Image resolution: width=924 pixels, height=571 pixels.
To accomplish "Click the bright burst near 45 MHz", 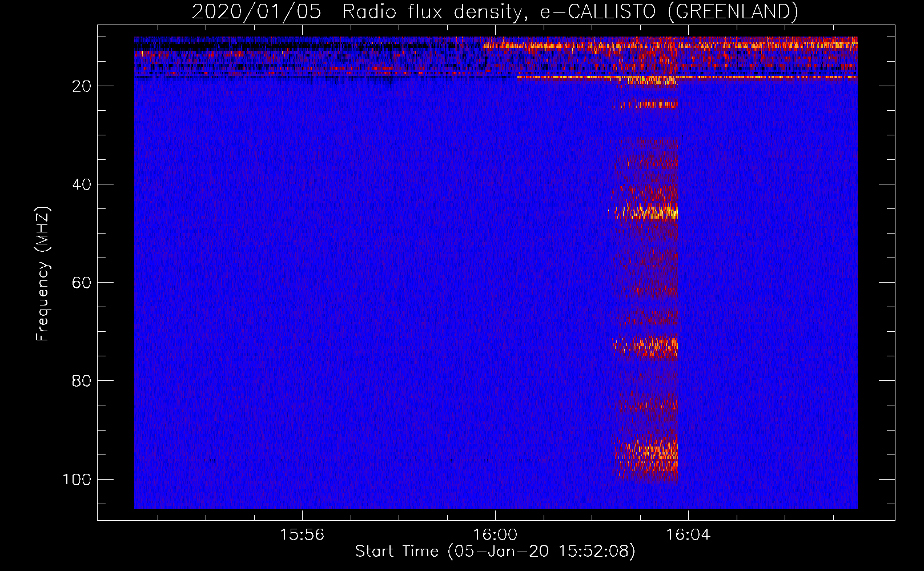I will click(x=645, y=211).
